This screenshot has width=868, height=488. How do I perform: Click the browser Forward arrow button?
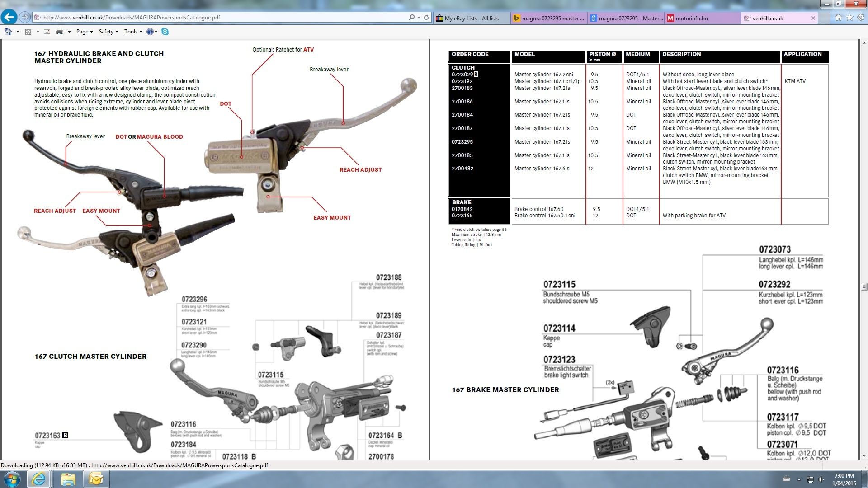(25, 17)
